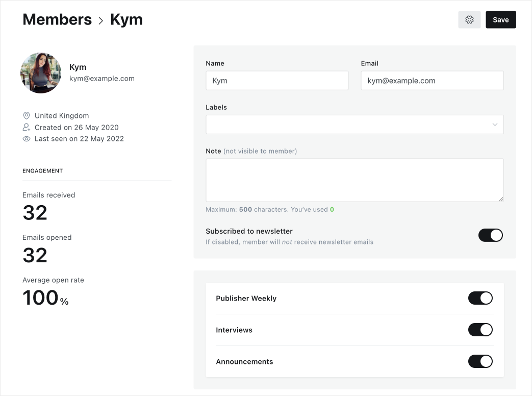Open member settings gear menu
532x396 pixels.
tap(469, 20)
